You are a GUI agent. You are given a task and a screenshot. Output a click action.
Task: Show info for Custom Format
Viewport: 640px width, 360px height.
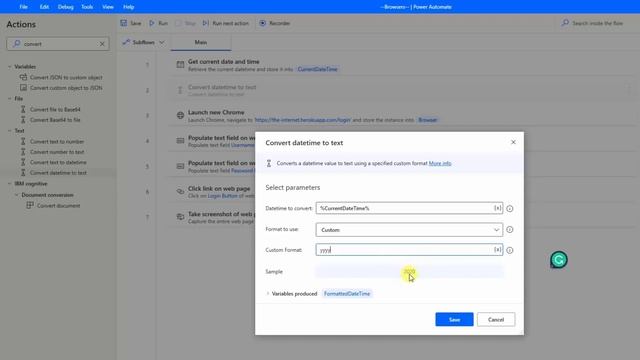point(510,250)
